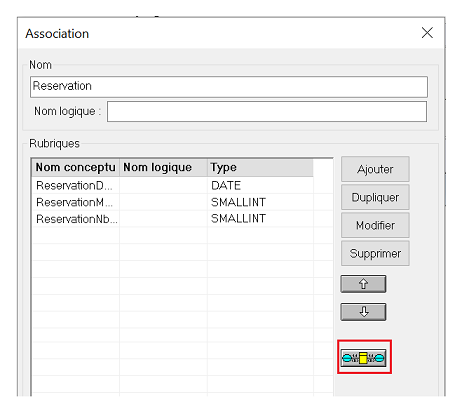Click the Dupliquer button

click(x=375, y=197)
